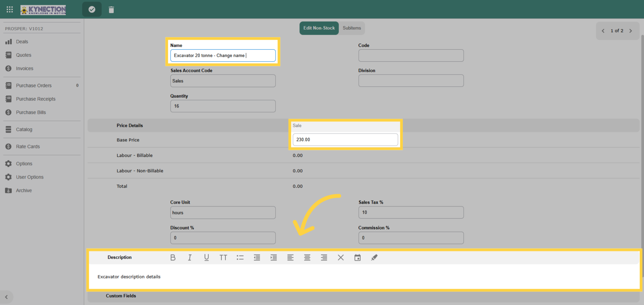Click the Kynection logo
This screenshot has height=305, width=644.
click(x=43, y=10)
